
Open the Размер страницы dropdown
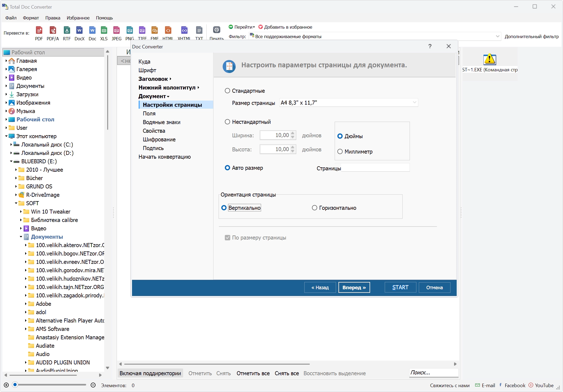click(x=349, y=102)
